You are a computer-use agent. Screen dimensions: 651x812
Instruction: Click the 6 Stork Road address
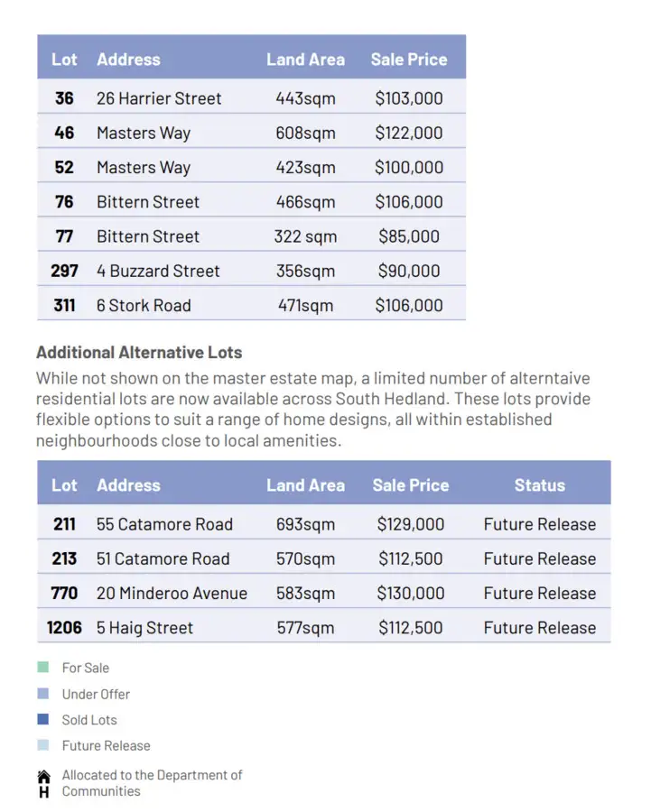(144, 305)
